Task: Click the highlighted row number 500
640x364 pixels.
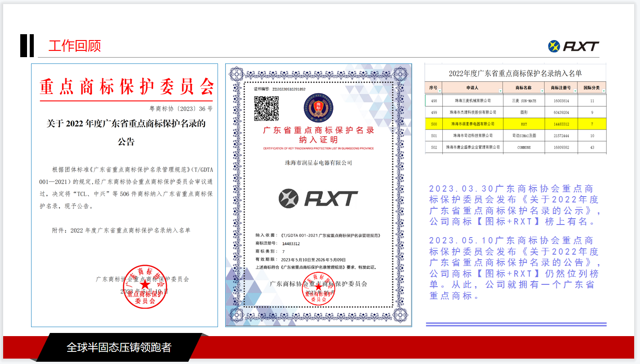Action: pos(434,124)
